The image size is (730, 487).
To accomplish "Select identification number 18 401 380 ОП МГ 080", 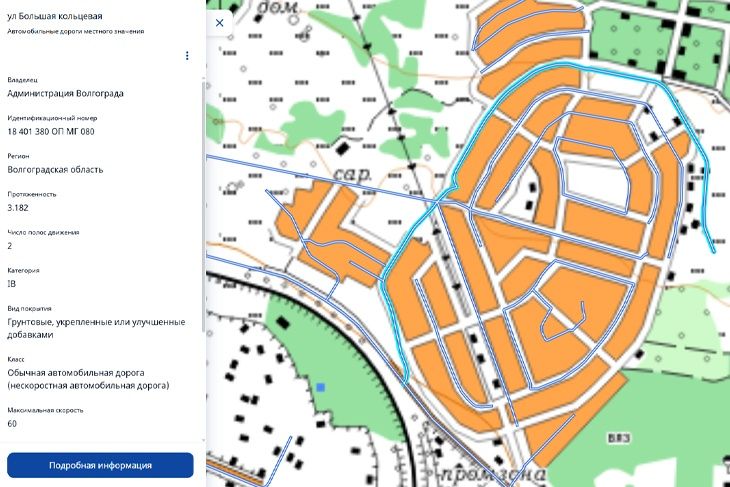I will pyautogui.click(x=51, y=131).
